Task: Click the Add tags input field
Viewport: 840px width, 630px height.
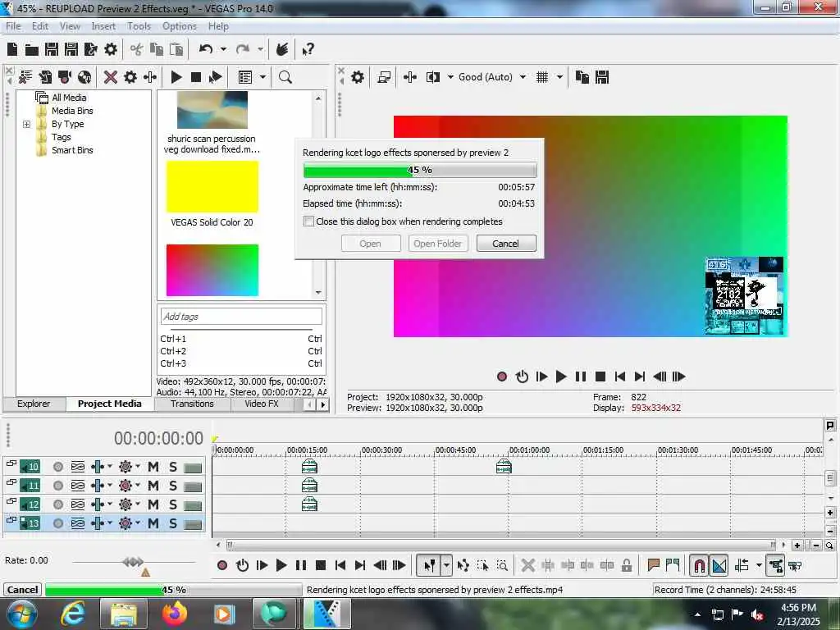Action: point(241,317)
